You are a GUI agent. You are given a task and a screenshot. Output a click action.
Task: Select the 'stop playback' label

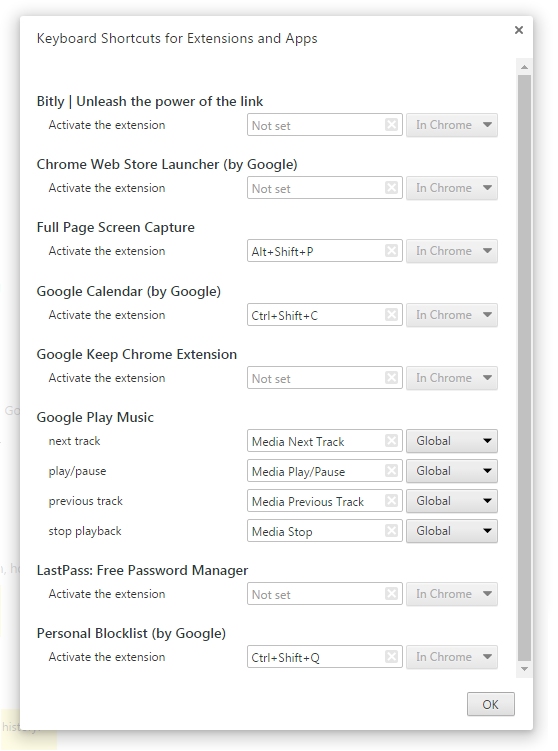point(85,531)
